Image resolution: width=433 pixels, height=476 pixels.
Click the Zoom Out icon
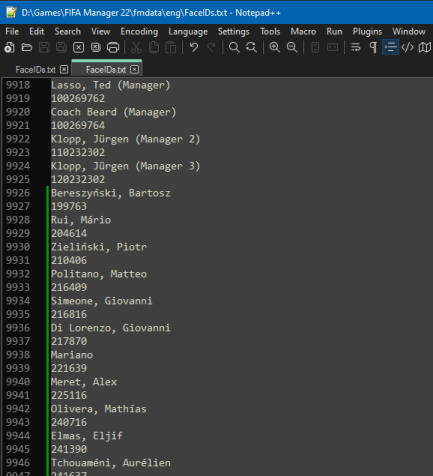(292, 48)
